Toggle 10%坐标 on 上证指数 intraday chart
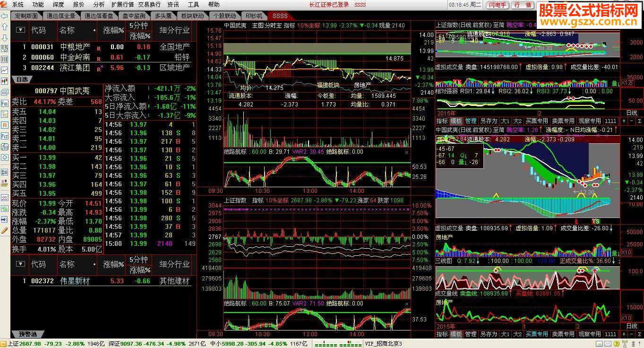The width and height of the screenshot is (644, 348). tap(277, 200)
